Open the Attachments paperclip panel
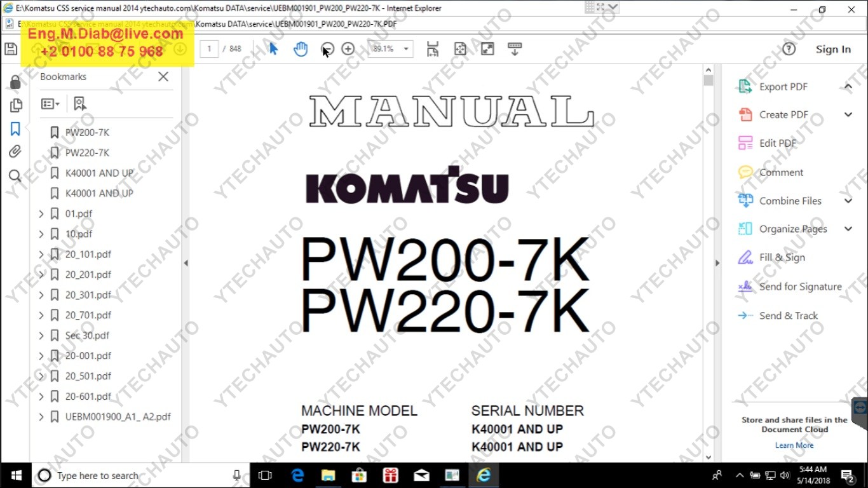 pos(15,152)
